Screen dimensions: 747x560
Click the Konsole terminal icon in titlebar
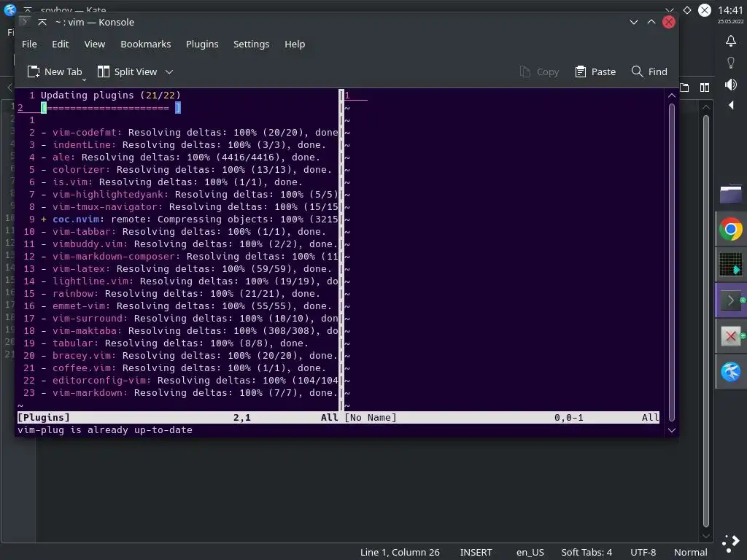coord(25,22)
